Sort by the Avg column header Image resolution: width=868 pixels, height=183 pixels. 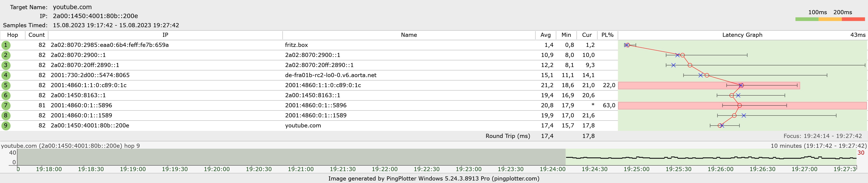(x=545, y=35)
